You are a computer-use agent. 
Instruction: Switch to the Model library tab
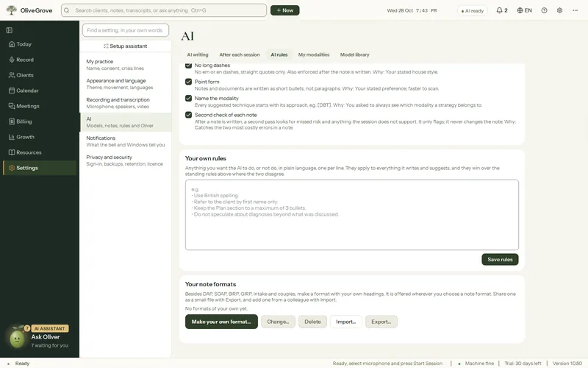[354, 54]
